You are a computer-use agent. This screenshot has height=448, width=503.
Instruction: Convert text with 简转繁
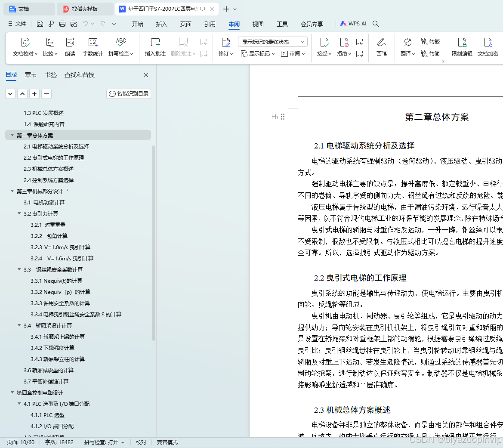click(x=430, y=42)
